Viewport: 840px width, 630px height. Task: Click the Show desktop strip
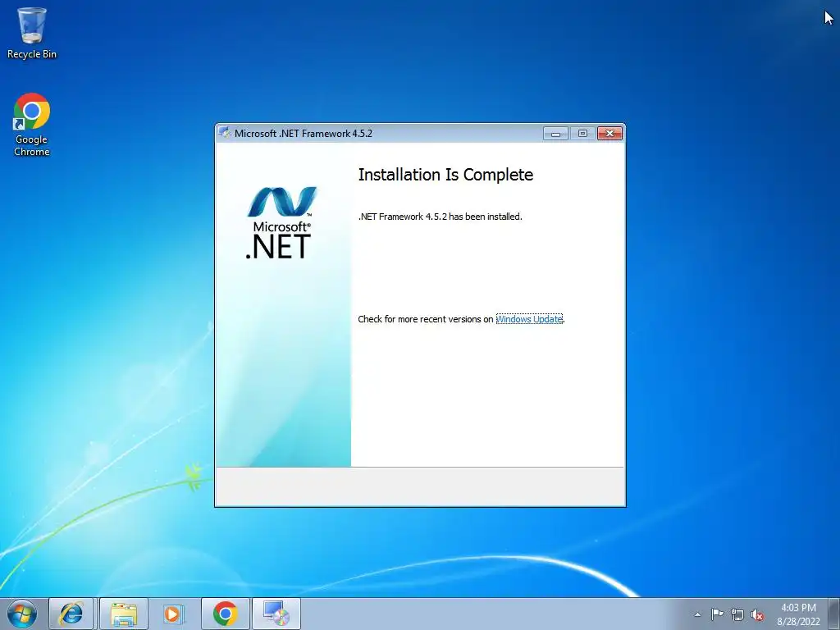[x=834, y=614]
